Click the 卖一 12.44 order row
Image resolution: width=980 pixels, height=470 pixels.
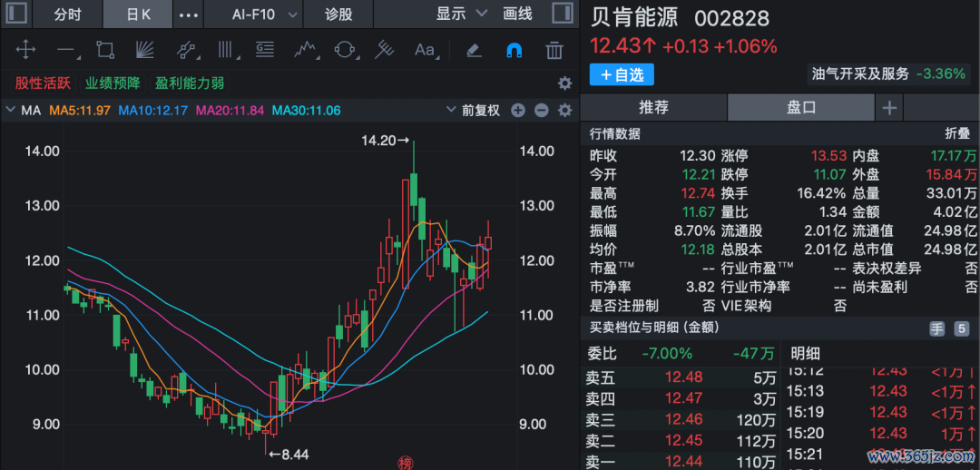pyautogui.click(x=681, y=462)
